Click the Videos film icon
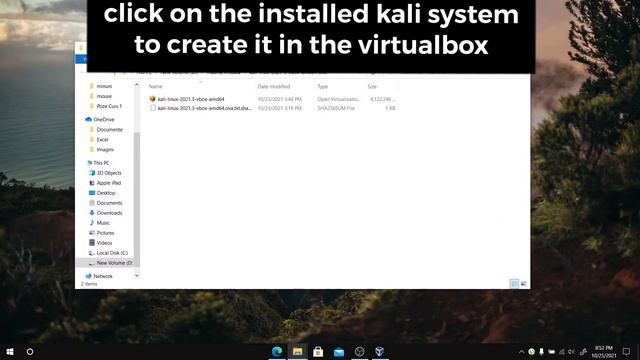The width and height of the screenshot is (640, 360). [x=92, y=243]
